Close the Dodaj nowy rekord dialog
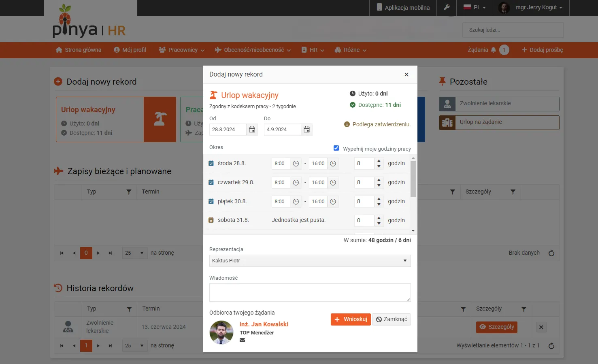 [406, 75]
